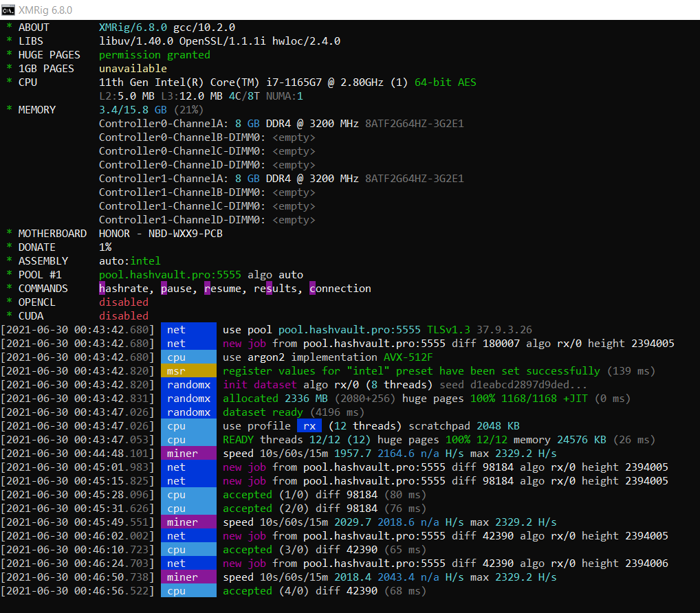
Task: Click the pool address in the POOL #1 row
Action: click(x=170, y=275)
